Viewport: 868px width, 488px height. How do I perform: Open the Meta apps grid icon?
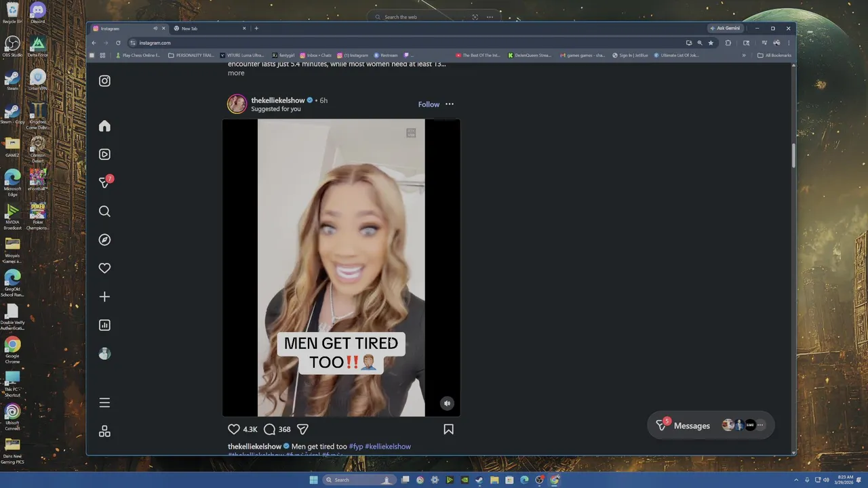[104, 431]
